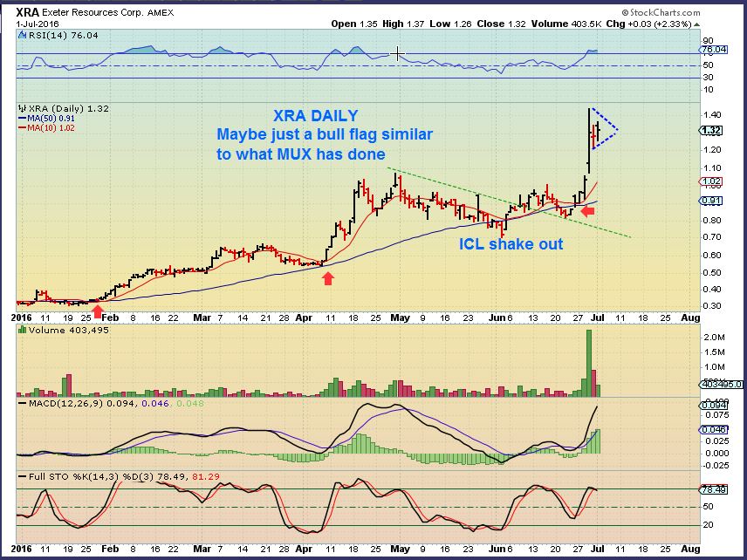This screenshot has height=560, width=747.
Task: Click the 1.02 MA(10) price axis tag
Action: [x=711, y=181]
